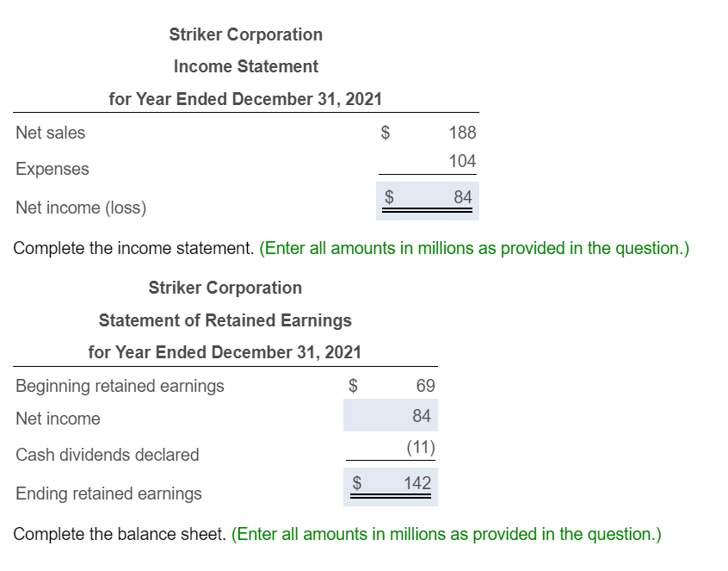Select the Striker Corporation income statement heading
Screen dimensions: 728x571
pos(245,34)
